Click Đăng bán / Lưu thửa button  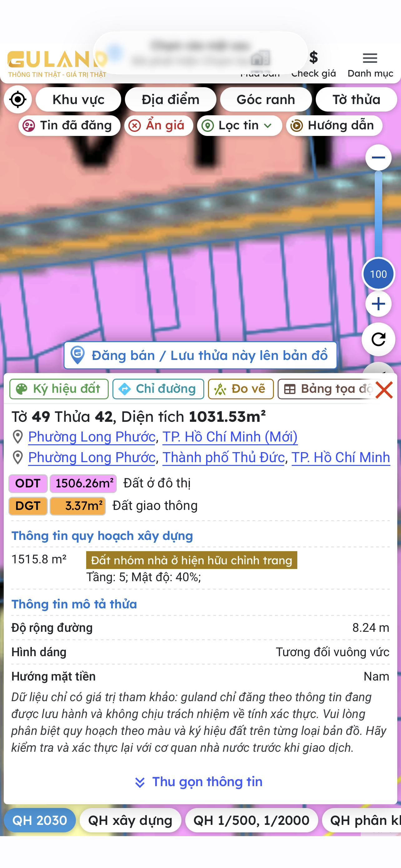pos(200,356)
